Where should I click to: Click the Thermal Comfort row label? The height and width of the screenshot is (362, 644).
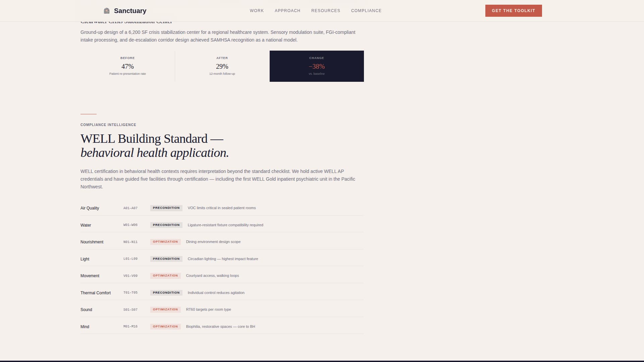(x=96, y=293)
